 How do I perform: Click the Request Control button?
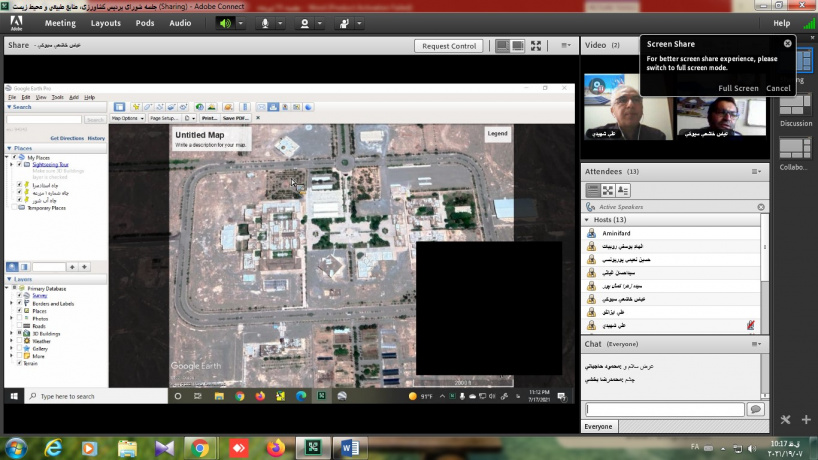(x=449, y=46)
